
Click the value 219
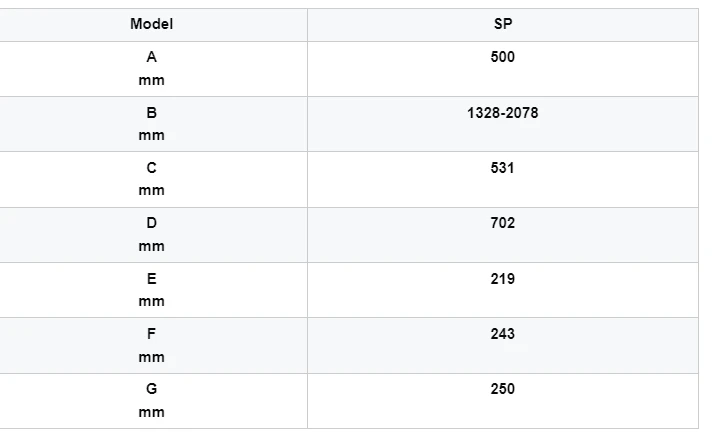(x=503, y=279)
